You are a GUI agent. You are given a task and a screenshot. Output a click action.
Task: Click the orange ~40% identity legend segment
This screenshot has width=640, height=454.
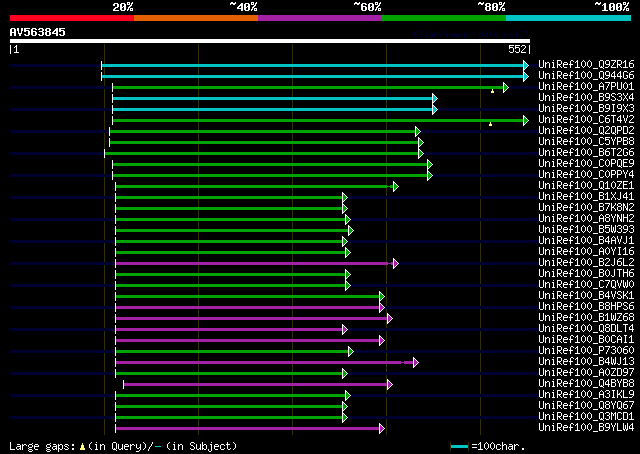(196, 18)
